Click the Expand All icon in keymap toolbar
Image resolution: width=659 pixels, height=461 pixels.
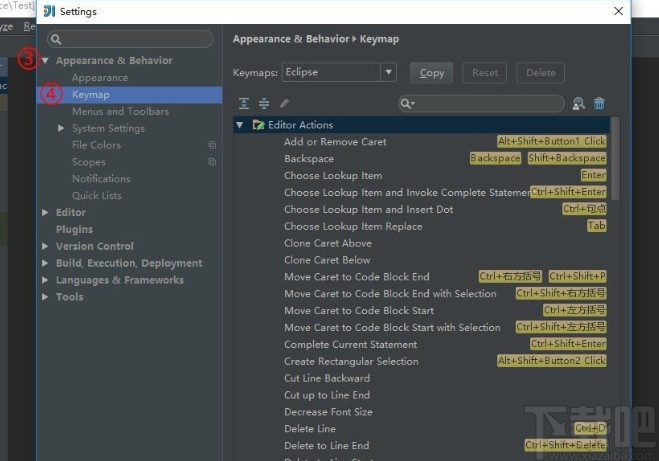(x=244, y=103)
